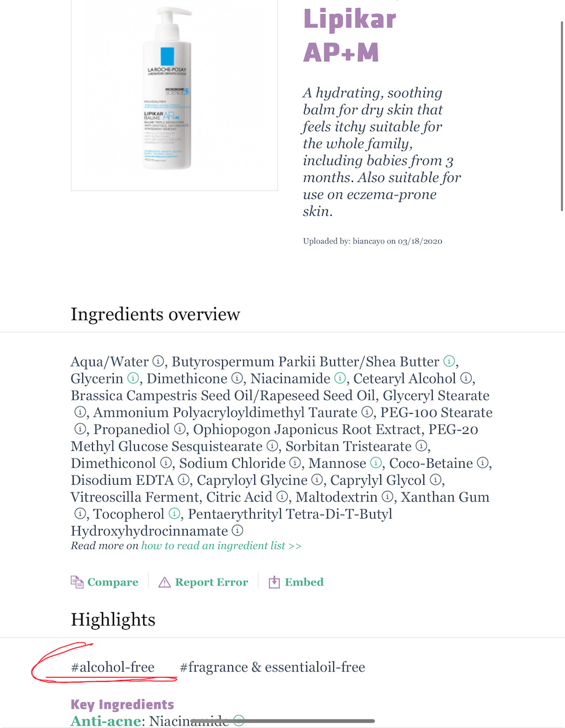The image size is (565, 728).
Task: Open 'how to read an ingredient list' link
Action: (x=222, y=546)
